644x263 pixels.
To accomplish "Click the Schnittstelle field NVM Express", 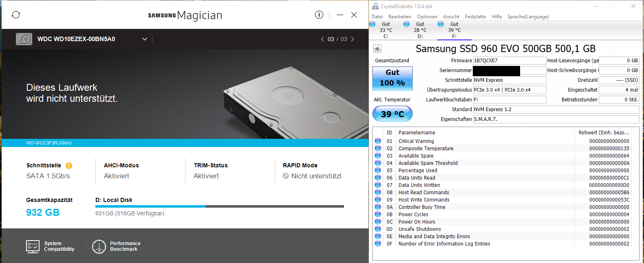I will click(x=509, y=80).
